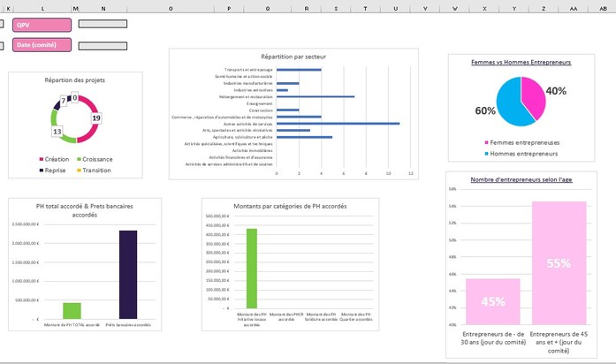This screenshot has height=364, width=616.
Task: Click the Création legend marker in donut chart
Action: click(41, 160)
